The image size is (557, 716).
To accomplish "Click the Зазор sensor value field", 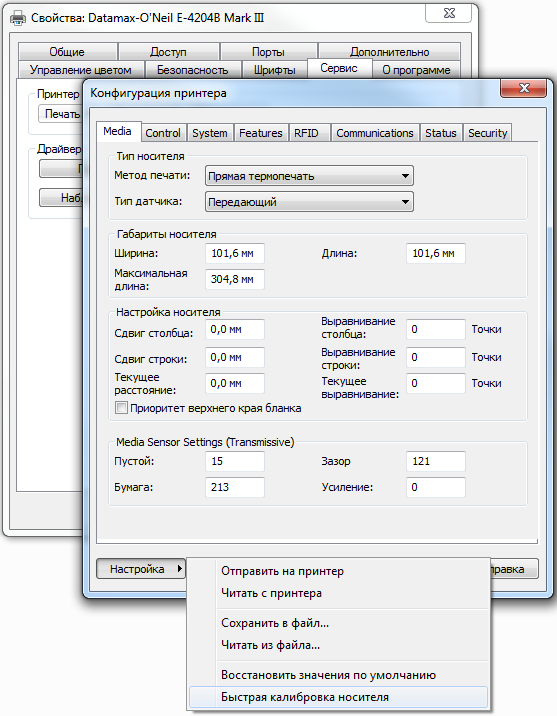I will [x=436, y=461].
